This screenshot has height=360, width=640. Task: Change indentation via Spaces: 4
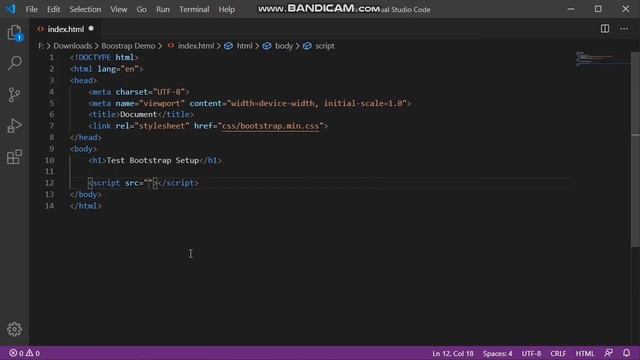[x=498, y=353]
